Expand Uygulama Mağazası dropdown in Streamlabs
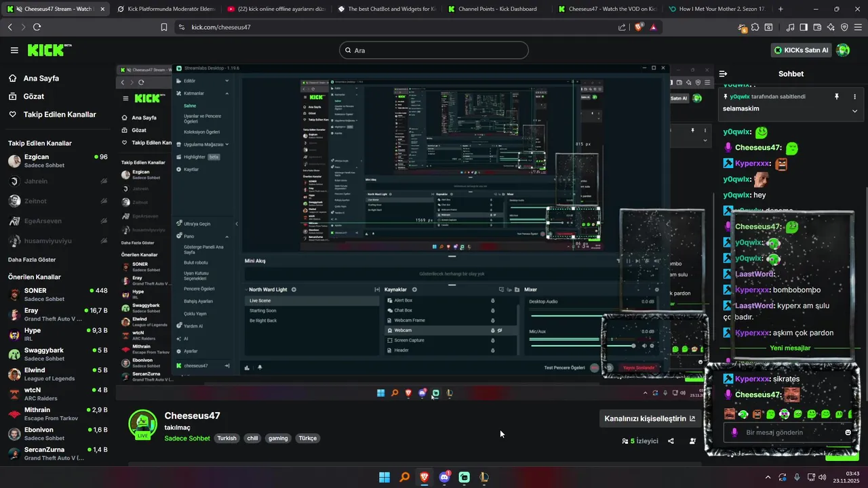The image size is (868, 488). pos(226,144)
